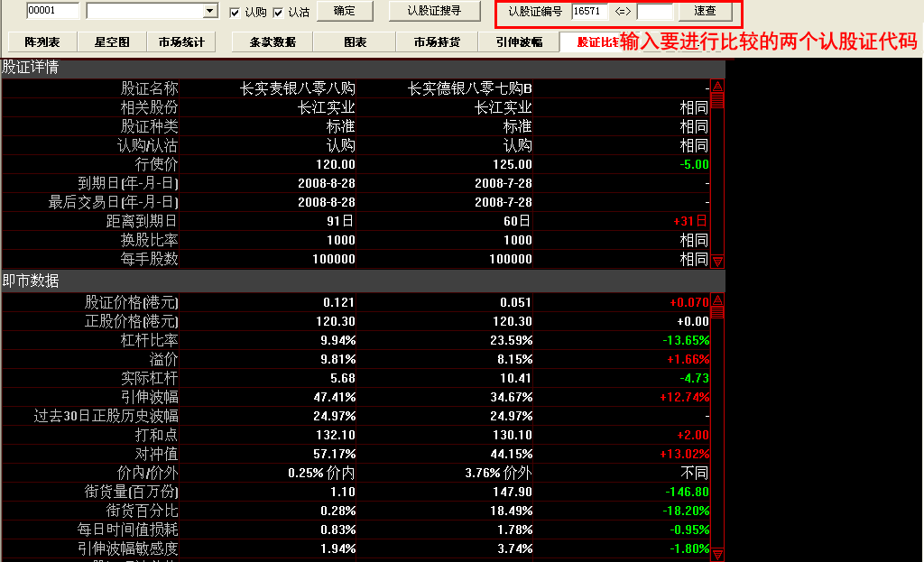Switch to the 星空图 tab
Screen dimensions: 924x562
point(112,41)
